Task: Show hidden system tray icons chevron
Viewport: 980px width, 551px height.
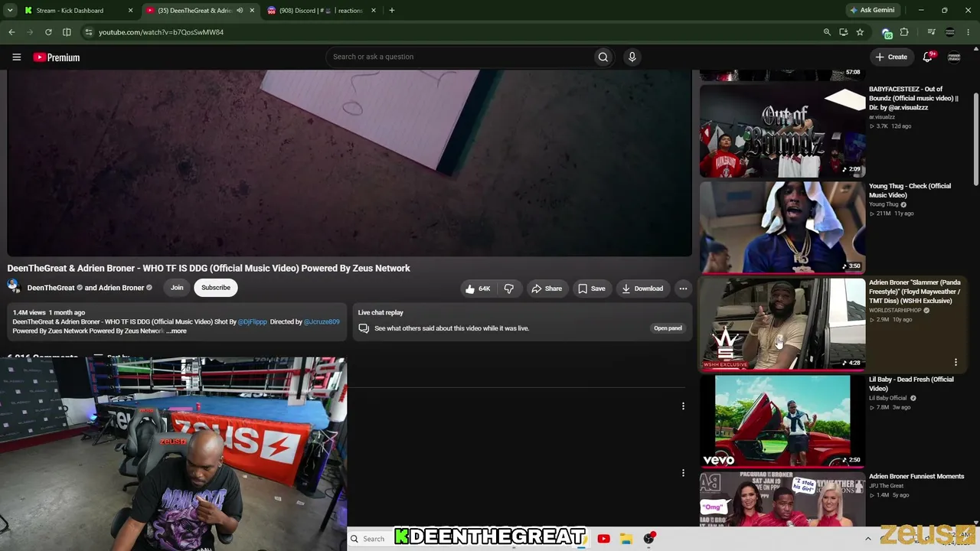Action: (x=867, y=539)
